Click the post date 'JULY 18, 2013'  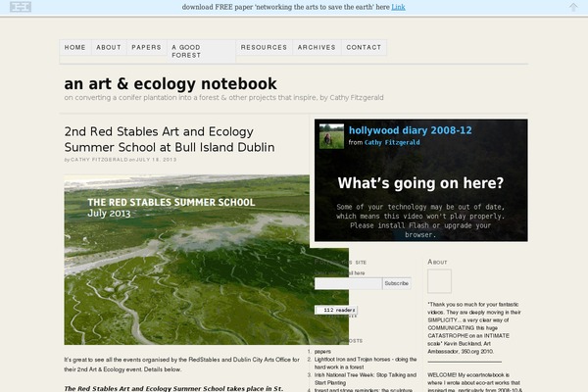click(156, 160)
